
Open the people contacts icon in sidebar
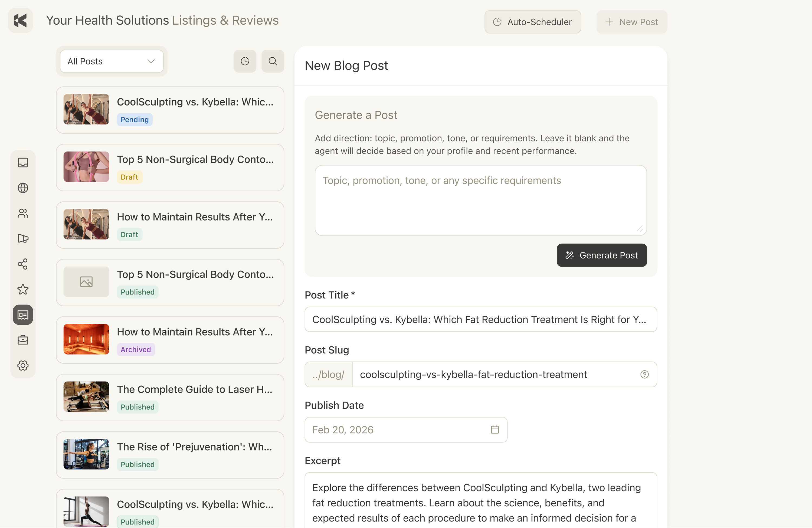pyautogui.click(x=23, y=213)
